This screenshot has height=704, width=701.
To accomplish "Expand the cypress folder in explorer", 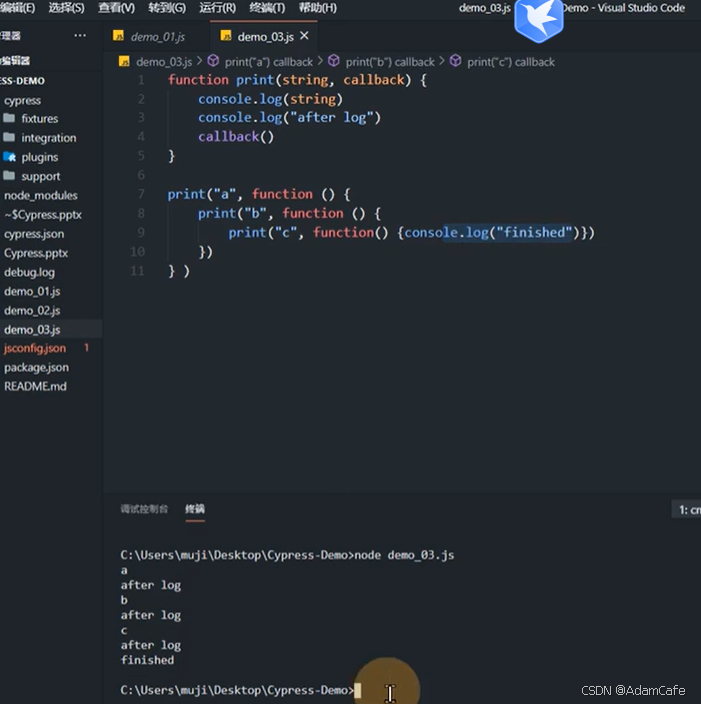I will (22, 101).
